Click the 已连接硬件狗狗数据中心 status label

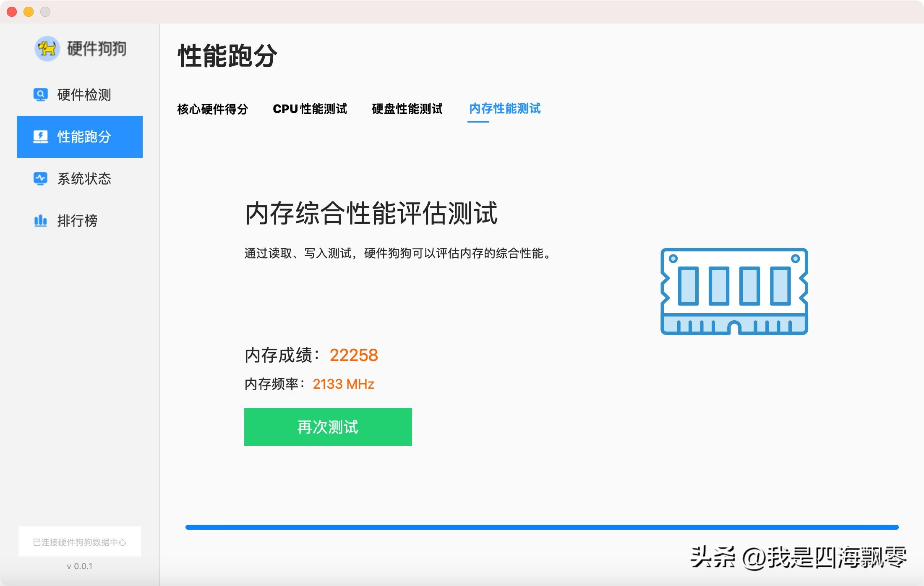pos(80,541)
